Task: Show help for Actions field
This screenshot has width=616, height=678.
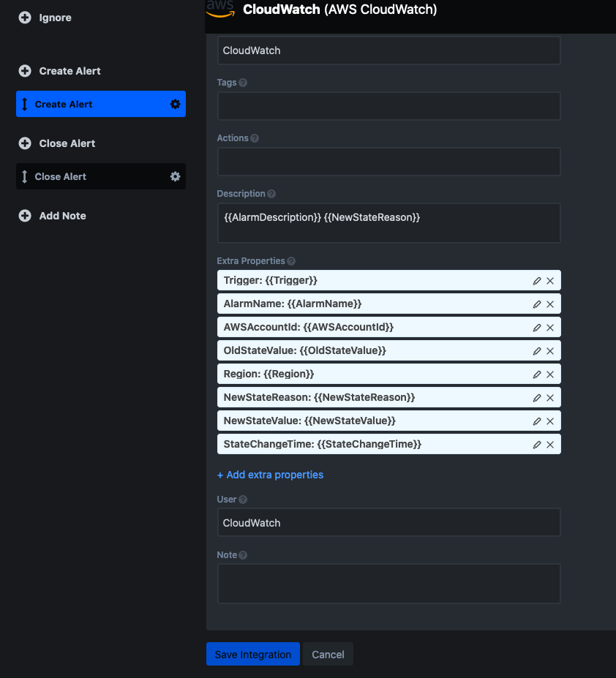Action: (x=255, y=138)
